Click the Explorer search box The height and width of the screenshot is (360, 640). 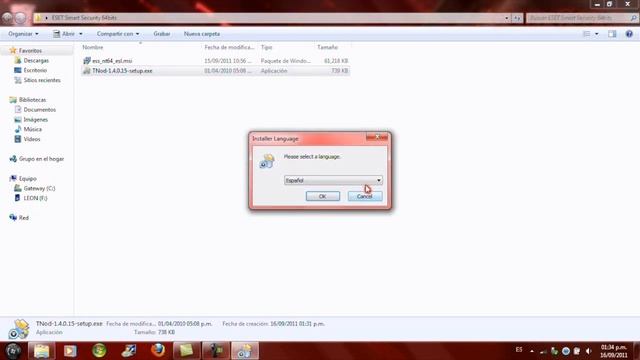[x=582, y=18]
